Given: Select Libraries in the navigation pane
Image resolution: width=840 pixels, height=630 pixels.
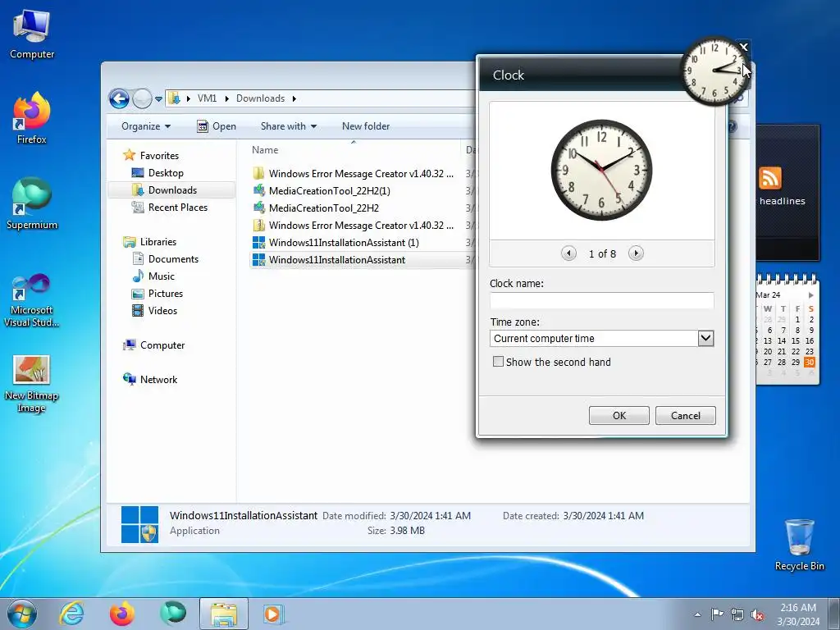Looking at the screenshot, I should click(158, 242).
